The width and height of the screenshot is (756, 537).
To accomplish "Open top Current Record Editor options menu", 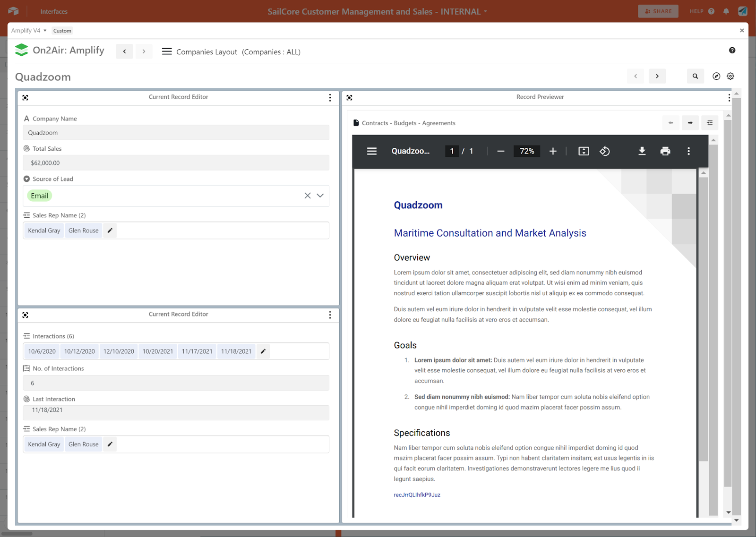I will pos(330,97).
